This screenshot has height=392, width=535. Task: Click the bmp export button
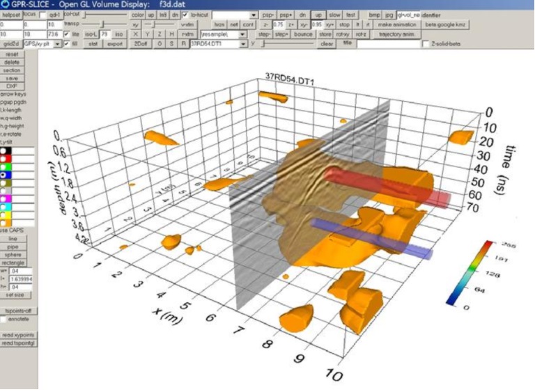coord(375,15)
